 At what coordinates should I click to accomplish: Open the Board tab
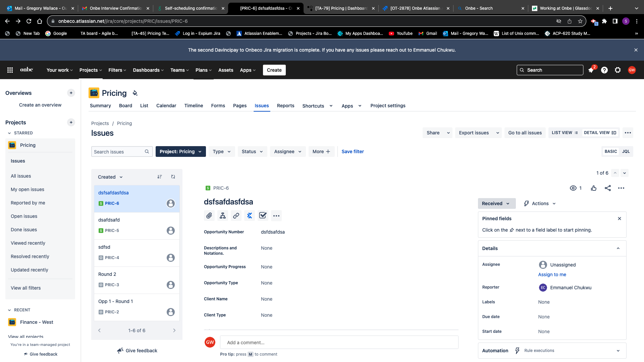point(125,106)
